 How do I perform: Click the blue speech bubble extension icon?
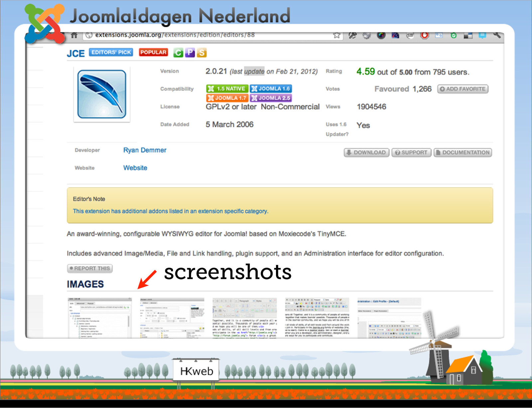pyautogui.click(x=482, y=35)
